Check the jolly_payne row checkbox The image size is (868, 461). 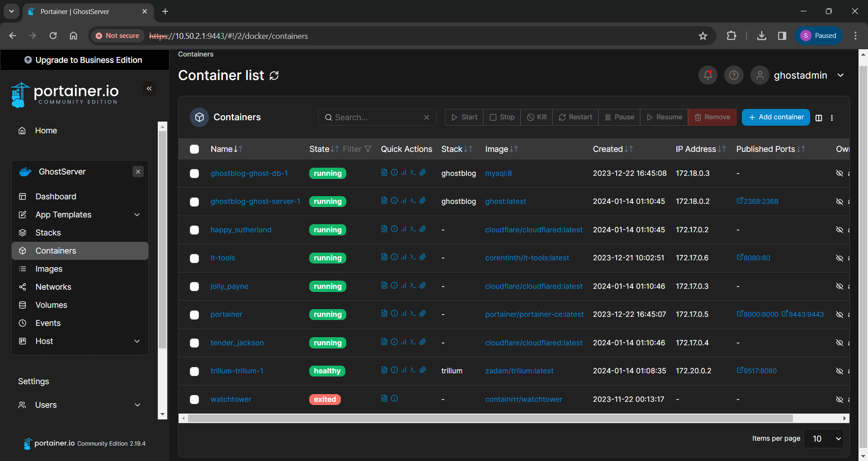(x=194, y=287)
